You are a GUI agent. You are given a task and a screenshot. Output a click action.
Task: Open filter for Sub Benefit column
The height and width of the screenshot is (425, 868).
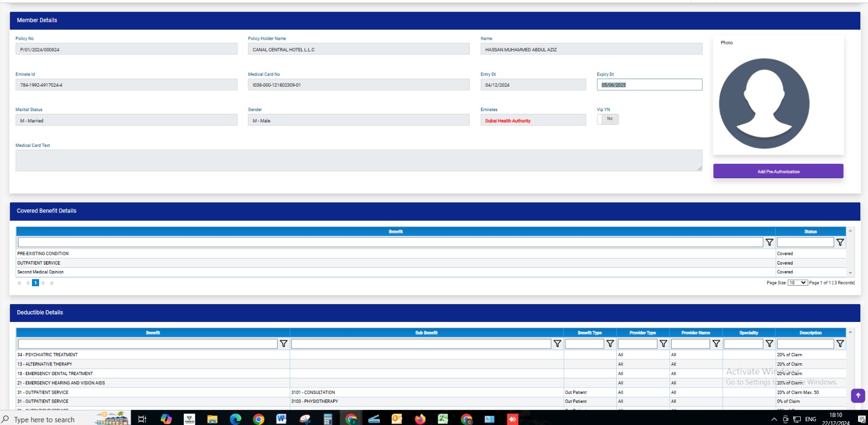coord(557,344)
